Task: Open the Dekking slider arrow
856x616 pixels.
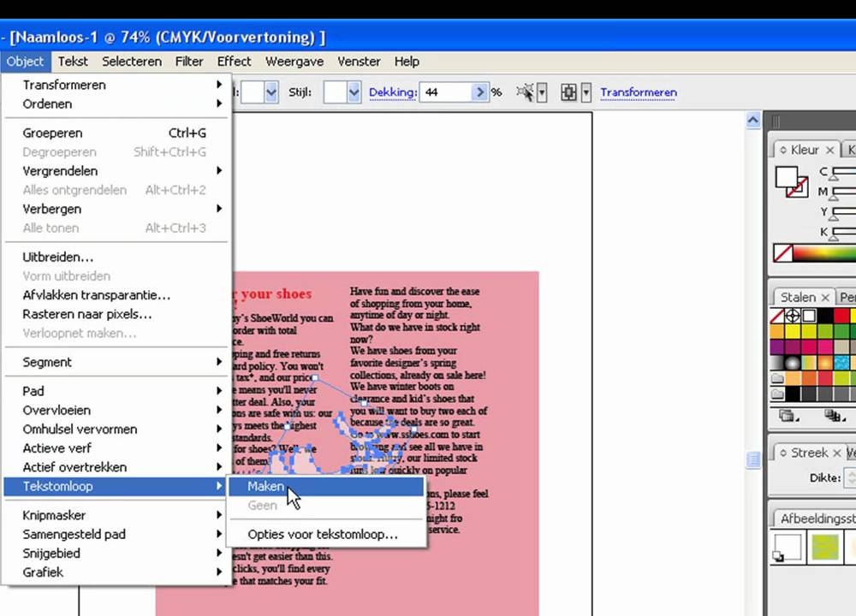Action: pos(480,92)
